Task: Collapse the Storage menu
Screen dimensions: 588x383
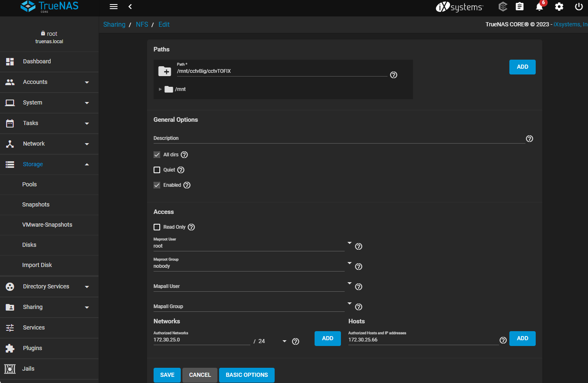Action: [x=49, y=165]
